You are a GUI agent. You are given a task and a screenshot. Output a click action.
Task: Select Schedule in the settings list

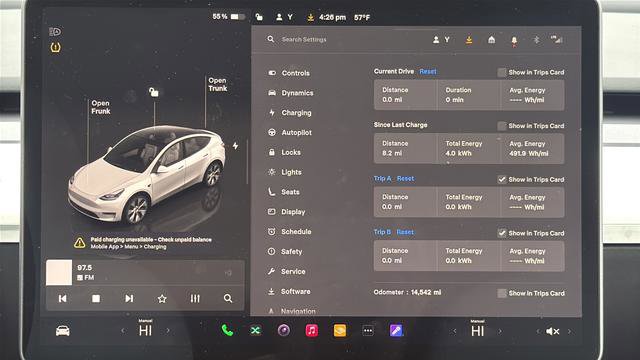point(289,231)
